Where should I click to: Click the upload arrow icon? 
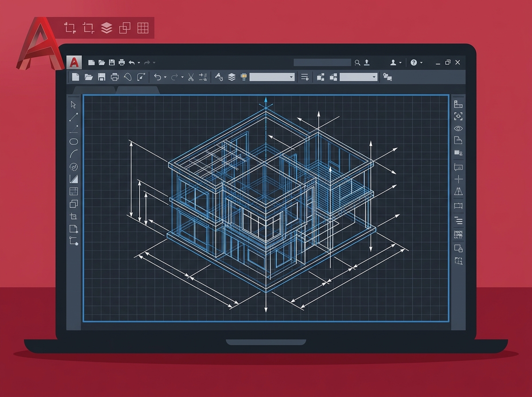click(x=367, y=62)
